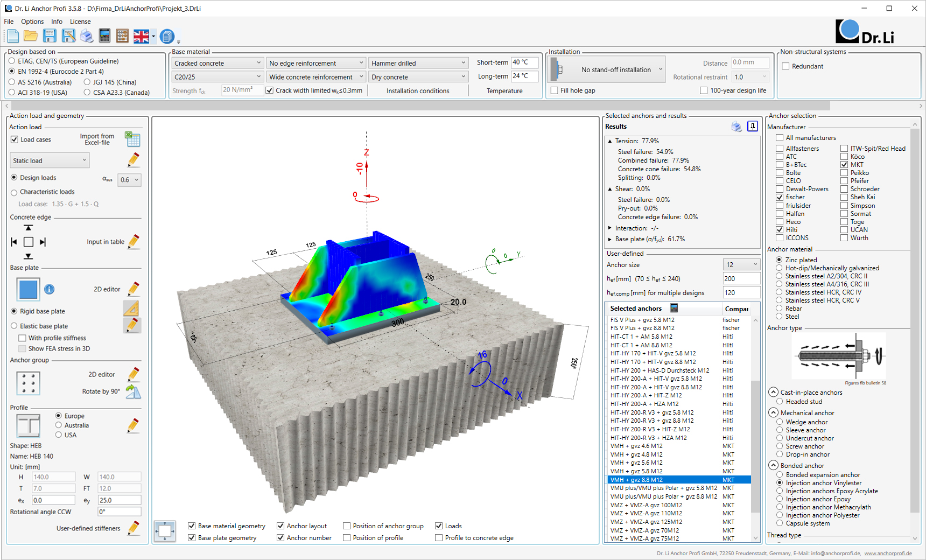Edit concrete edge input in table
Viewport: 926px width, 560px height.
pyautogui.click(x=133, y=242)
